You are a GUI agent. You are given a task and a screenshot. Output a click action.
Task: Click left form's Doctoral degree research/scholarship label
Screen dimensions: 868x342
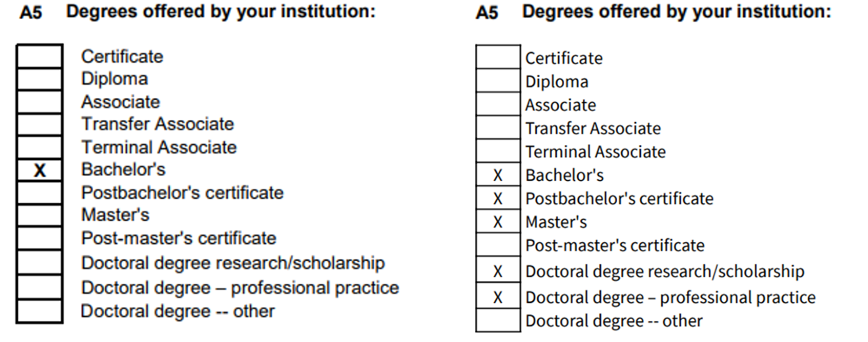point(233,263)
